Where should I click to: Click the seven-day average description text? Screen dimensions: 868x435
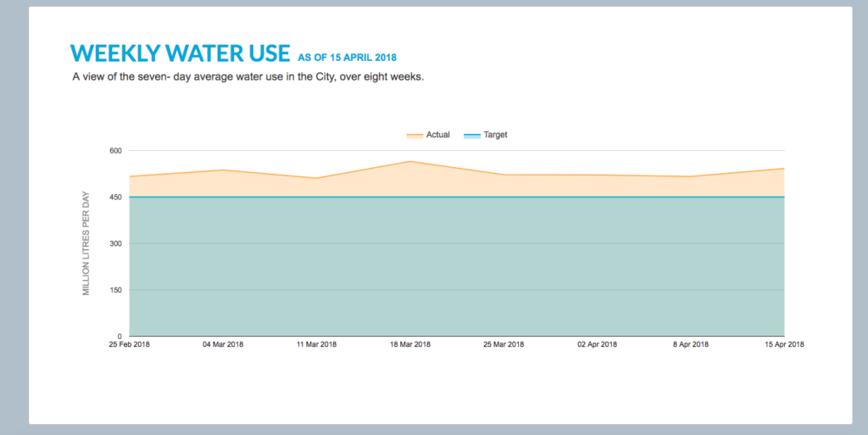click(x=248, y=78)
